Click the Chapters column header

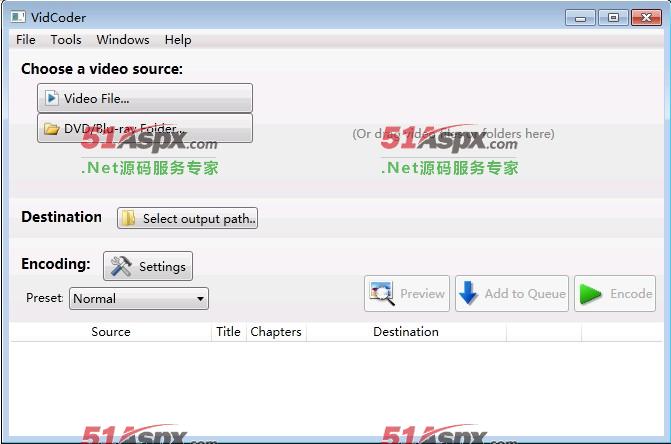tap(276, 332)
